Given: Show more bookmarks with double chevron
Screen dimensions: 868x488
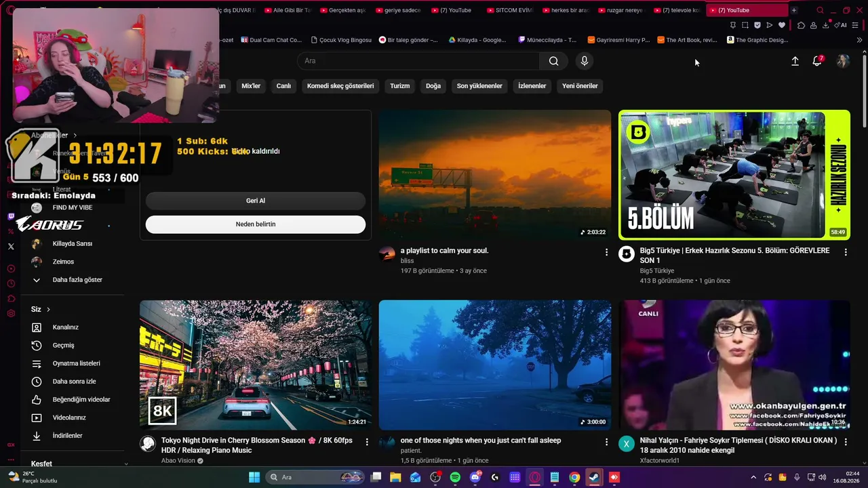Looking at the screenshot, I should tap(860, 40).
